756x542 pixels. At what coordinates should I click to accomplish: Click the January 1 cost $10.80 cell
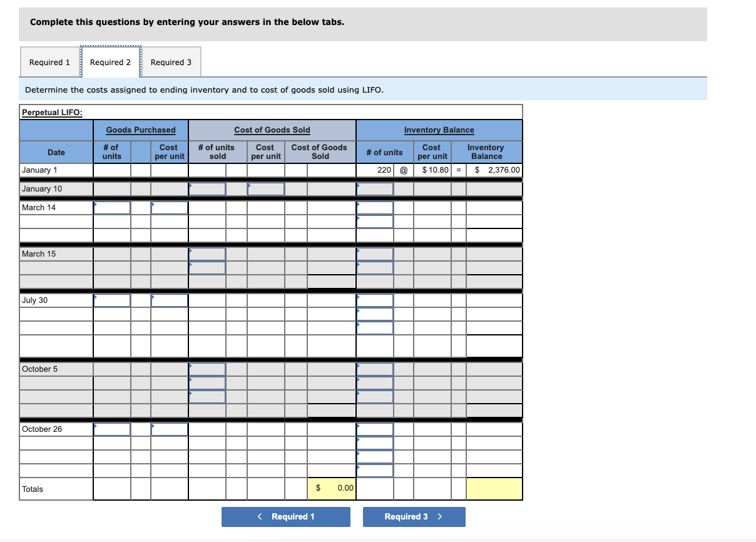coord(432,170)
